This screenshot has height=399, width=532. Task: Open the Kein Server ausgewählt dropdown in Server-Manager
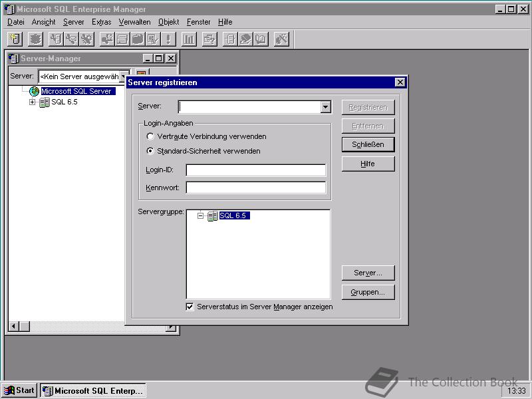click(123, 76)
